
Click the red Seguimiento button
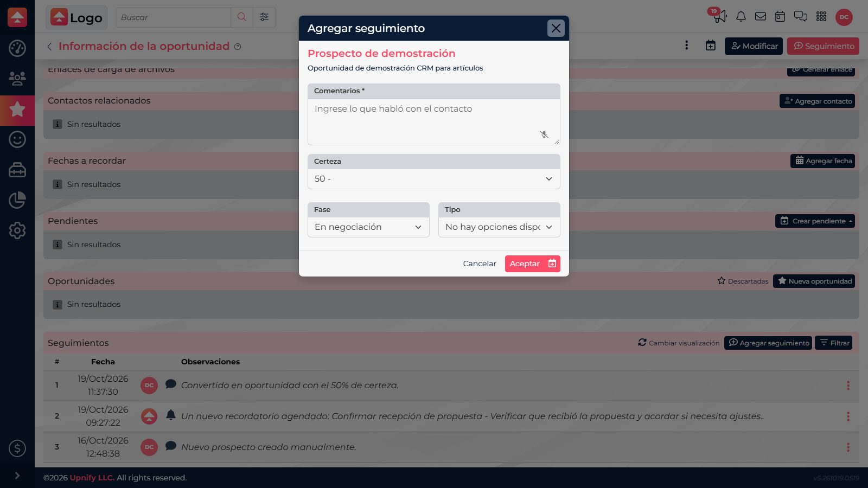point(824,46)
